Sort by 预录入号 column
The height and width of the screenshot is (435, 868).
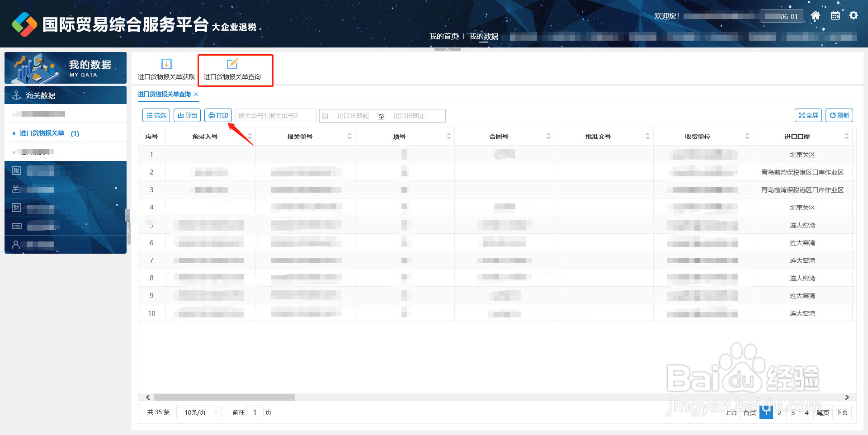click(x=250, y=136)
